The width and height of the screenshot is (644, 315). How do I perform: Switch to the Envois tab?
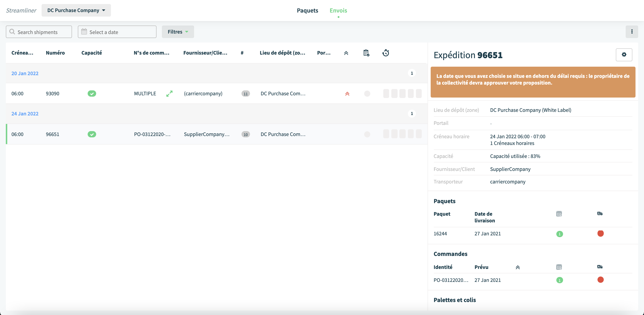click(338, 10)
